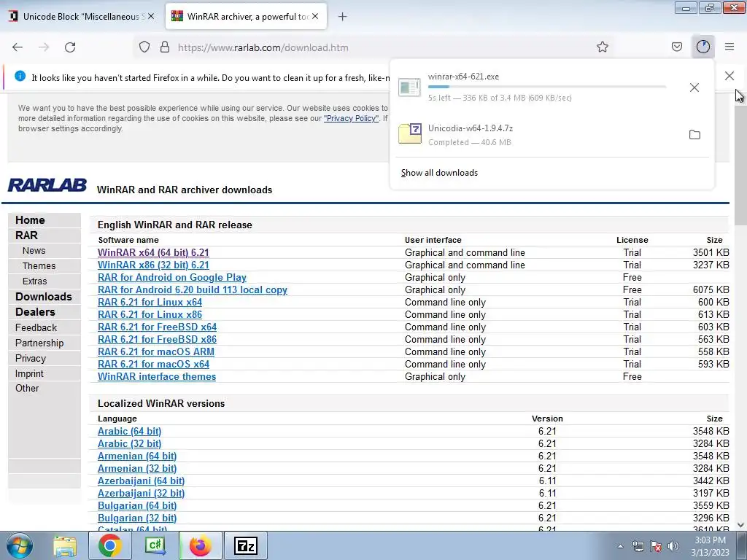Open the Privacy Policy link
This screenshot has height=560, width=747.
(x=351, y=118)
